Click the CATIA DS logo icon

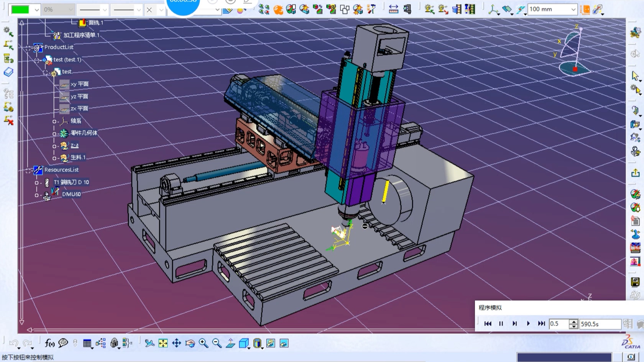[631, 341]
